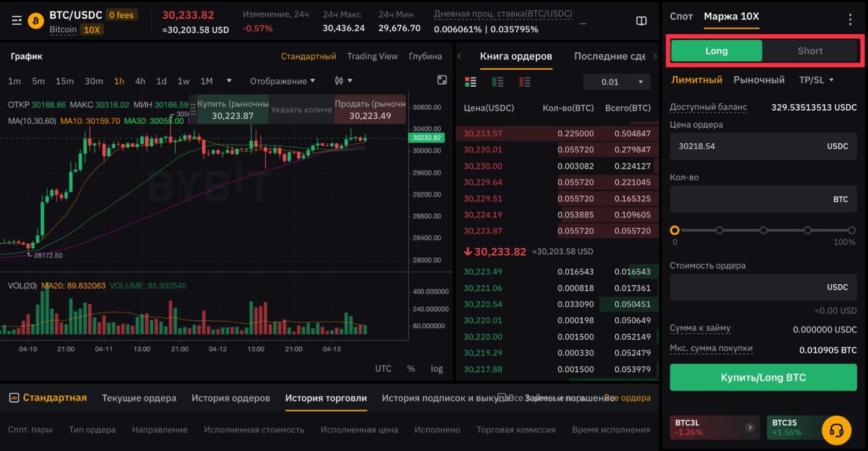Open the trading guide book icon
Image resolution: width=868 pixels, height=451 pixels.
(641, 21)
